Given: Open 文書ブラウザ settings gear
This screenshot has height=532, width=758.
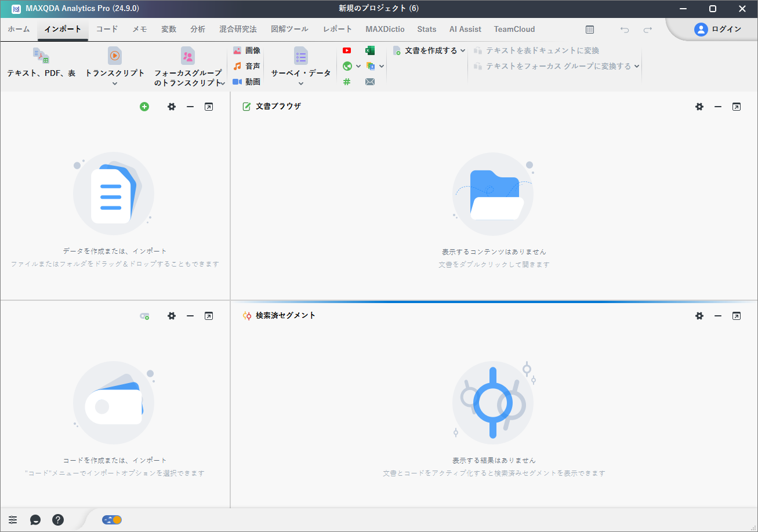Looking at the screenshot, I should (x=699, y=107).
